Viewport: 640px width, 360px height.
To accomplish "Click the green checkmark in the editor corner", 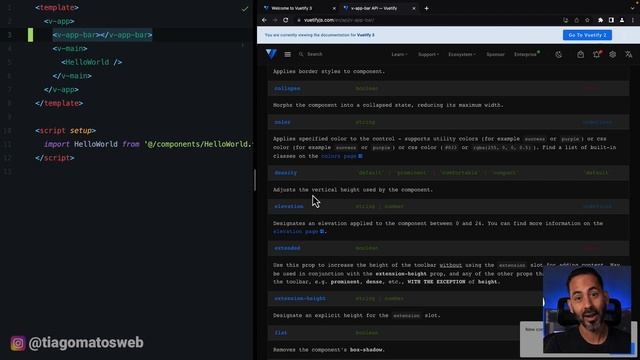I will pyautogui.click(x=244, y=9).
